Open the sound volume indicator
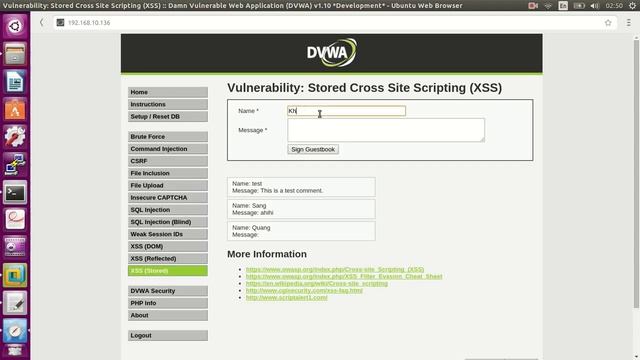This screenshot has width=640, height=360. 595,5
